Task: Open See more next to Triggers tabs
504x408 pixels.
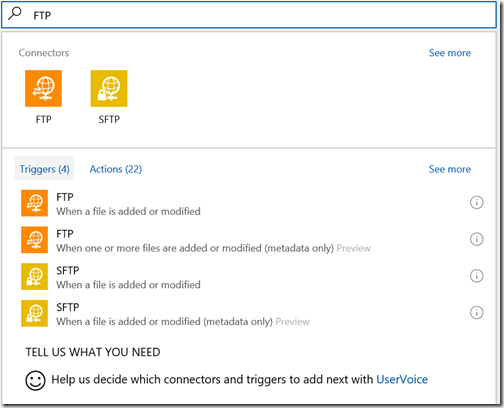Action: 450,169
